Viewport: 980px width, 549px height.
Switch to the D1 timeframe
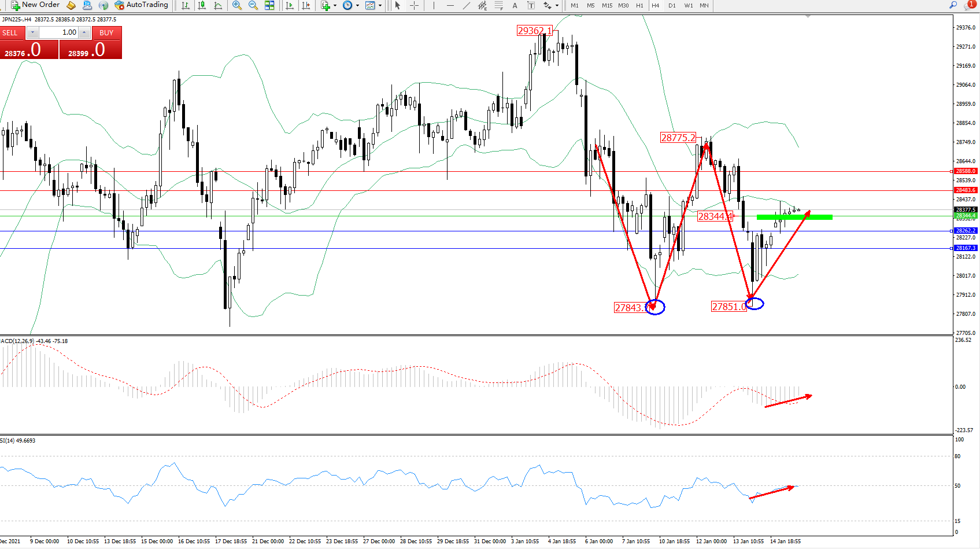point(672,5)
